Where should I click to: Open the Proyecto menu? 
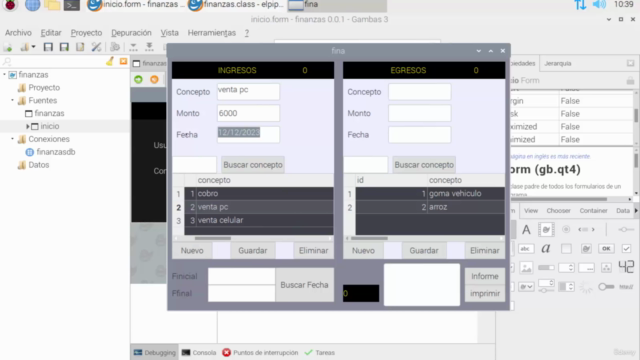86,33
